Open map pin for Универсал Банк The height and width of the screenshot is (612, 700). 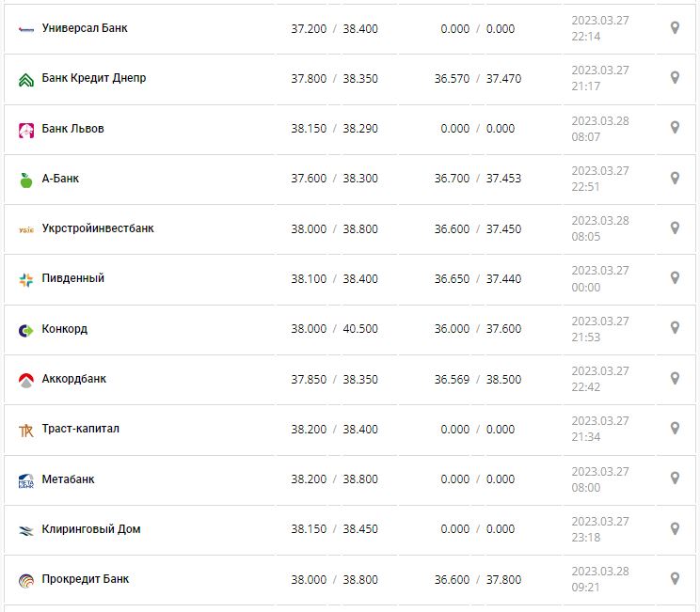click(675, 28)
